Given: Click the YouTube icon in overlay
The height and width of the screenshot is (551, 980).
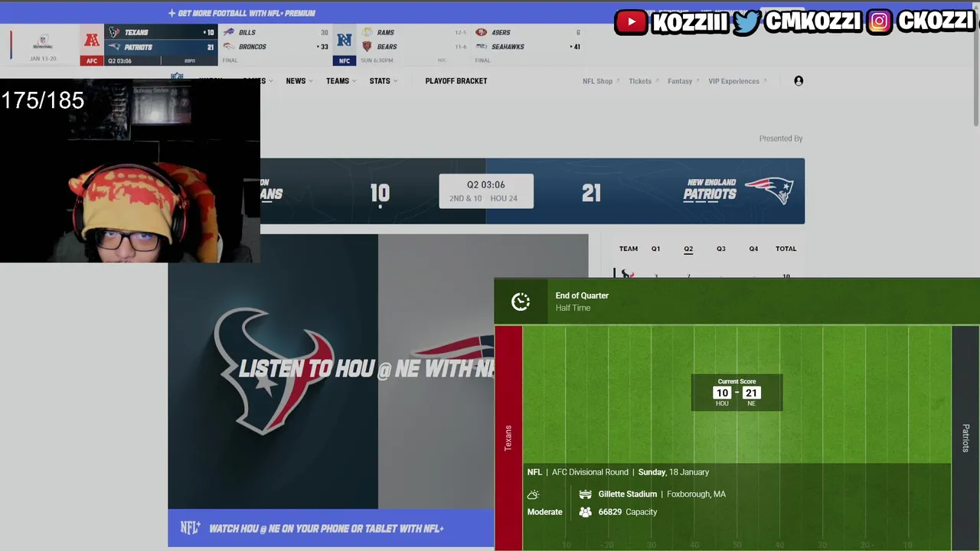Looking at the screenshot, I should pos(632,21).
